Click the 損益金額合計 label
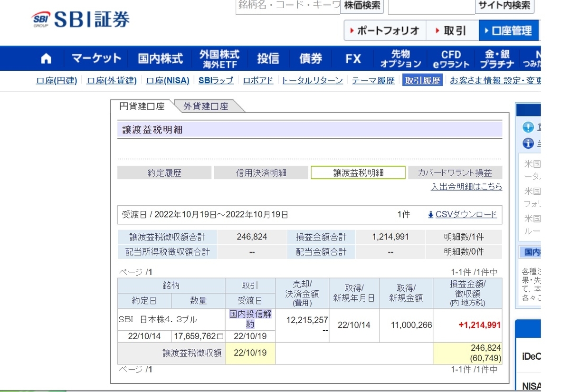The image size is (570, 392). pos(321,237)
